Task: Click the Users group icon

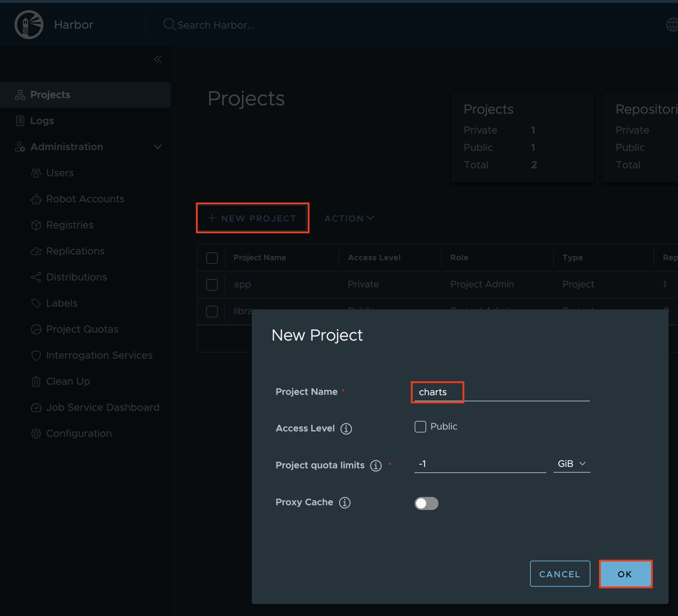Action: pos(36,173)
